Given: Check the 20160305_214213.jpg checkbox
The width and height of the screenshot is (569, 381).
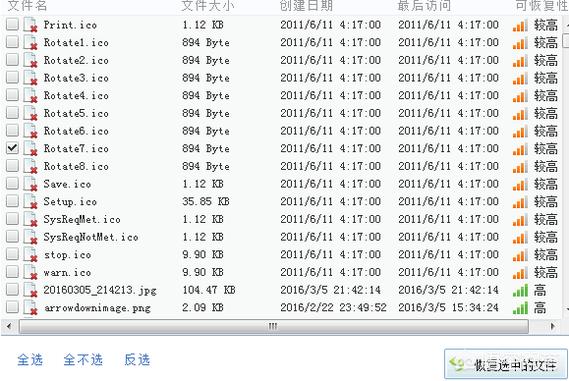Looking at the screenshot, I should point(12,289).
